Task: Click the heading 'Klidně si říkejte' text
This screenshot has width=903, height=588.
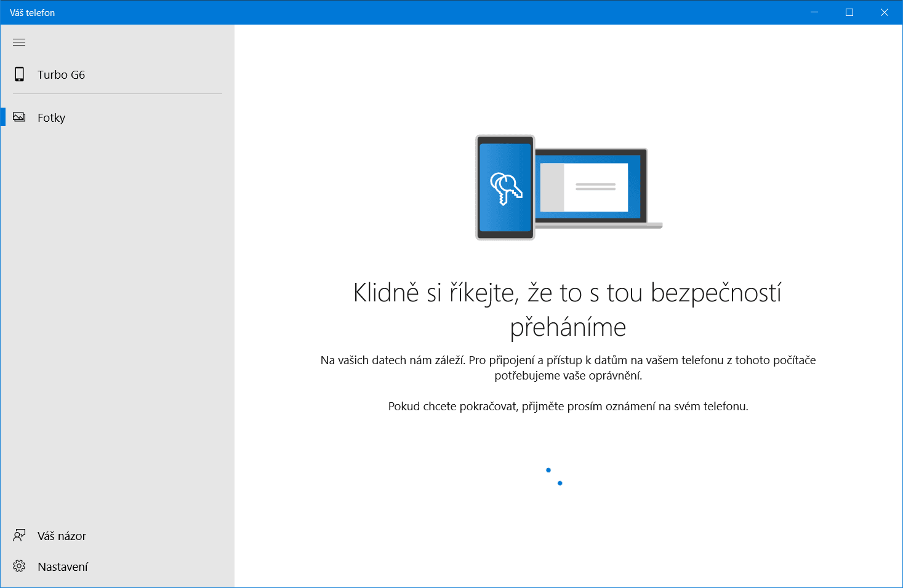Action: (568, 310)
